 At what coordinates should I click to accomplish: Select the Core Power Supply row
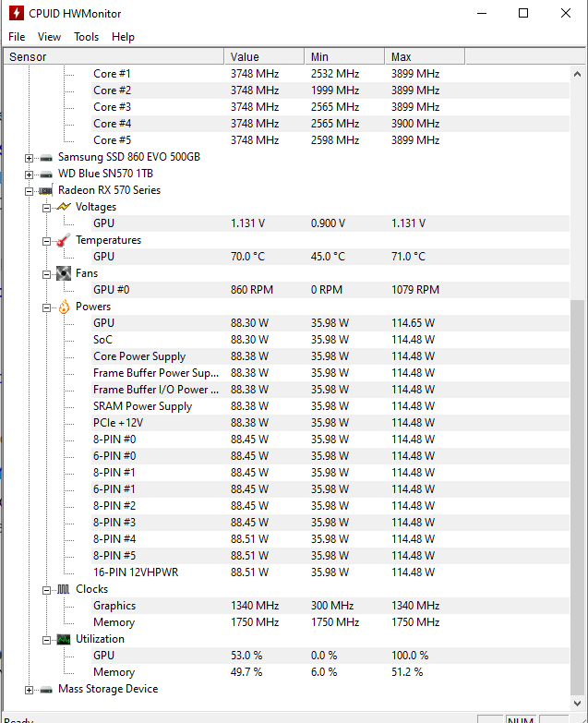coord(330,356)
